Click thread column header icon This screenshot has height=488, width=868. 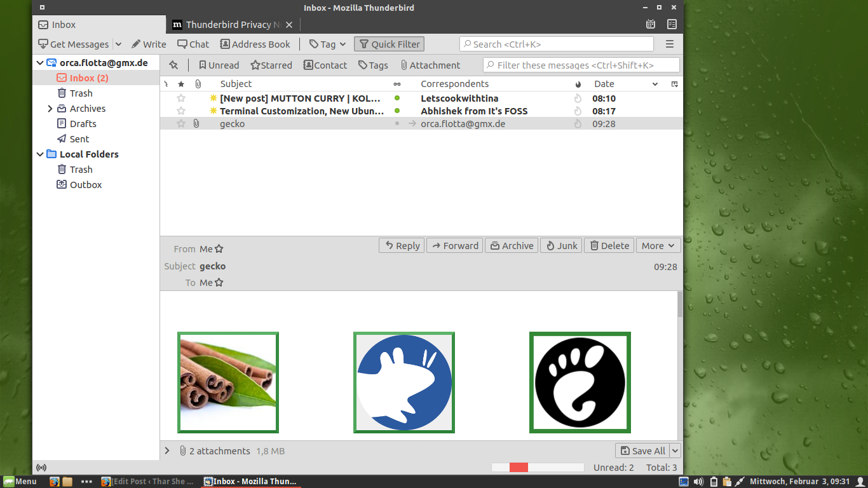tap(167, 84)
